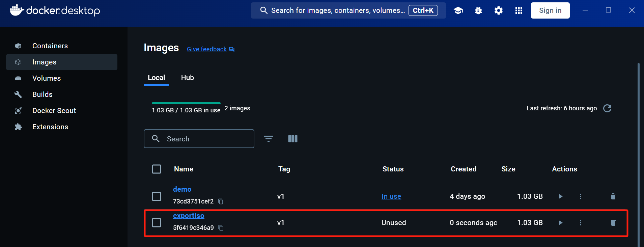Viewport: 644px width, 247px height.
Task: Focus the images Search field
Action: coord(199,139)
